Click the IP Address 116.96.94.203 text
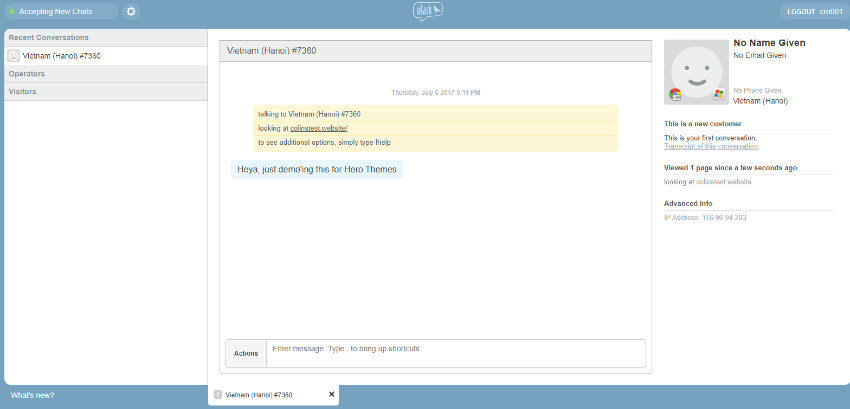This screenshot has width=850, height=409. coord(705,218)
